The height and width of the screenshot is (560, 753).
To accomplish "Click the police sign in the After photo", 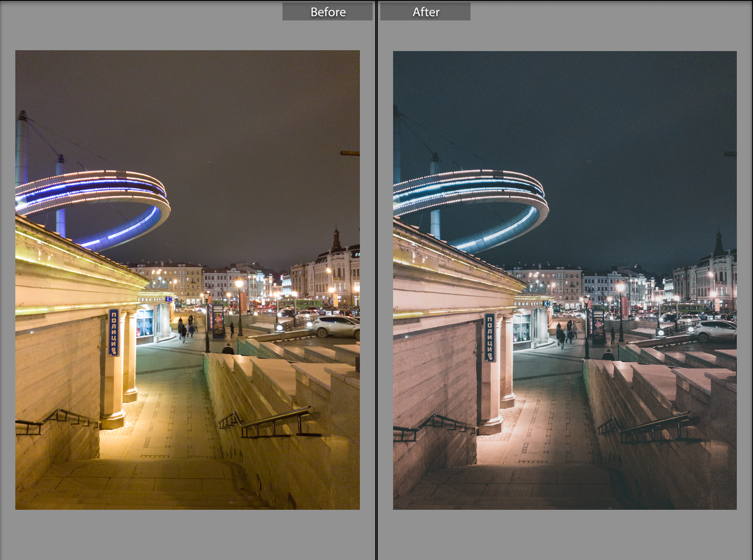I will pos(490,337).
